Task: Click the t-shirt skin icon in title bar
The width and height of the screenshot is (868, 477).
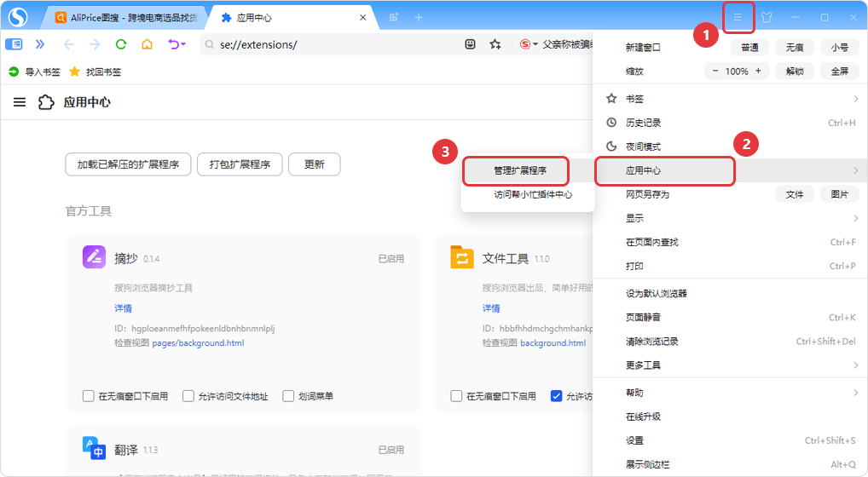Action: coord(767,17)
